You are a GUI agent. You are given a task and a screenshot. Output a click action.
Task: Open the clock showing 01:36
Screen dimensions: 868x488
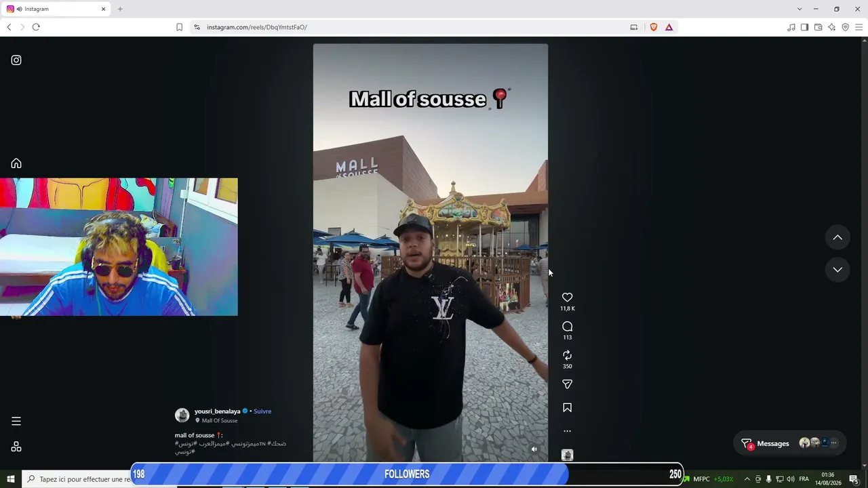click(828, 479)
